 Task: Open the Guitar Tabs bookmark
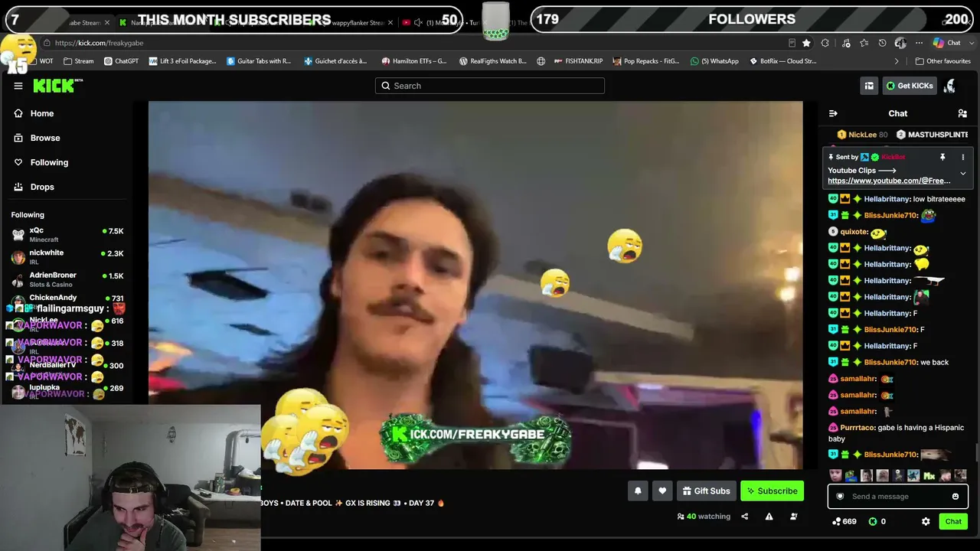259,61
